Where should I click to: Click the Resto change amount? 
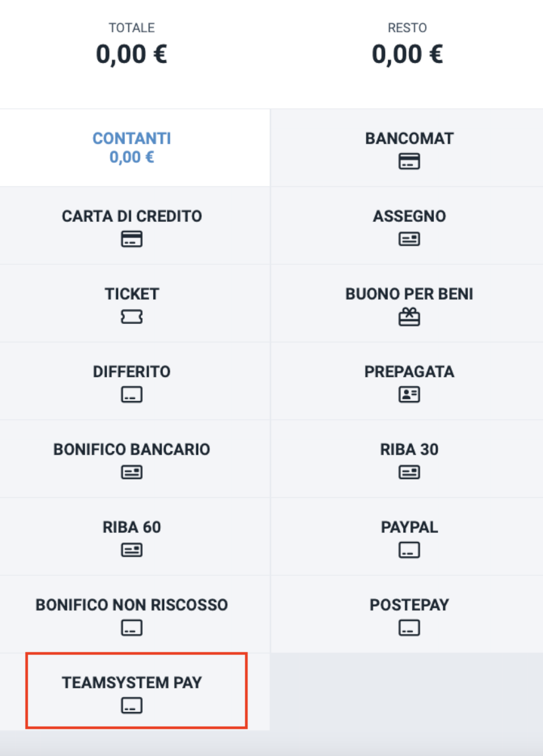[407, 54]
